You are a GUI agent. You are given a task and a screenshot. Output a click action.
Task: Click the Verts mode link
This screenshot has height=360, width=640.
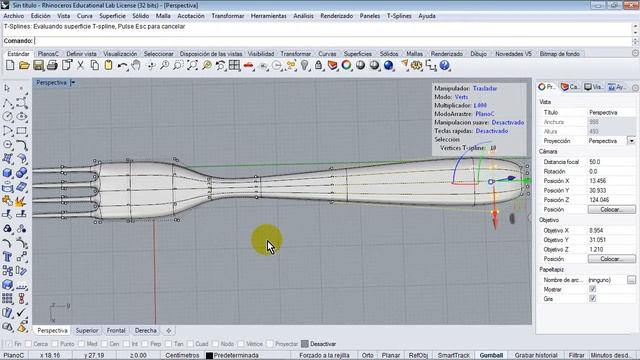coord(461,97)
